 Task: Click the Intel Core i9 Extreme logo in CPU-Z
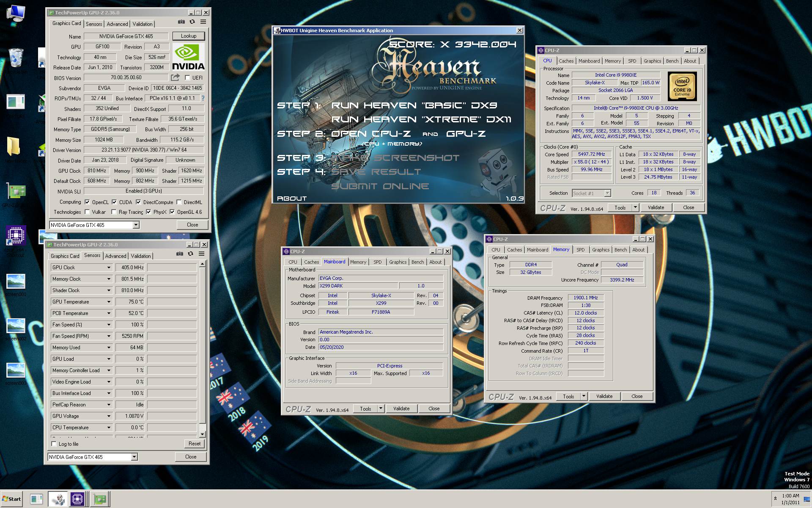tap(682, 86)
